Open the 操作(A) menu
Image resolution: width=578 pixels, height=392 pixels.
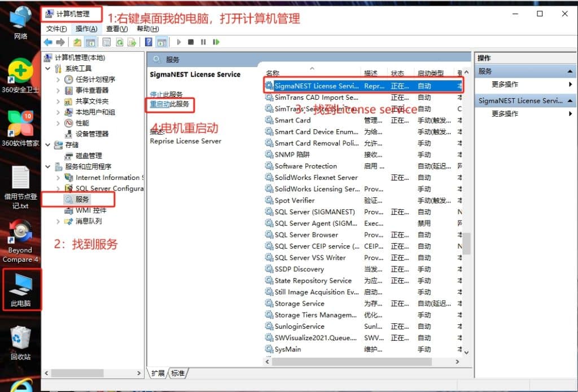[x=86, y=29]
